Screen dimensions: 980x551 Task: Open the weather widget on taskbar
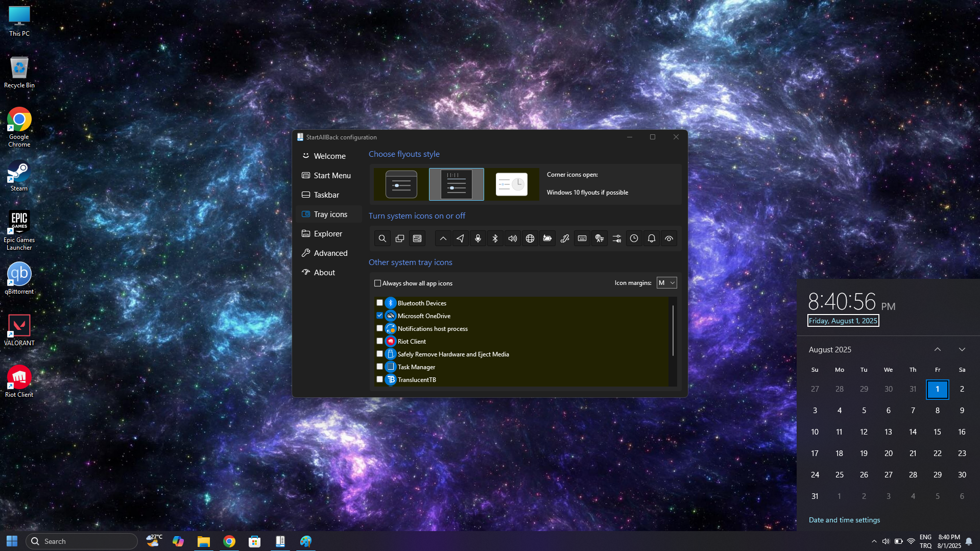point(154,541)
